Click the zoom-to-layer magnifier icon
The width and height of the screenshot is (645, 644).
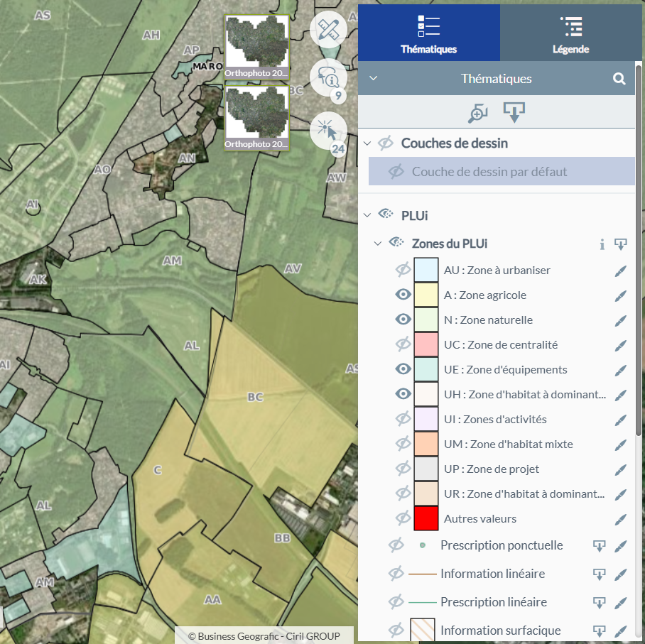pos(477,112)
